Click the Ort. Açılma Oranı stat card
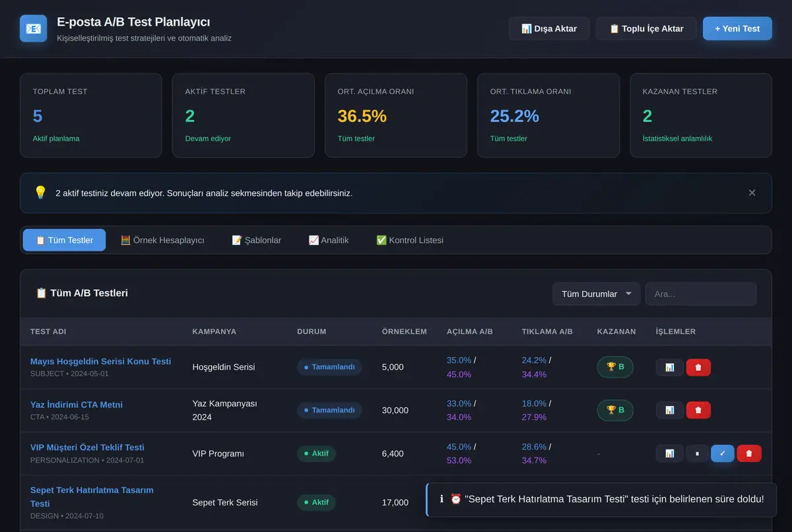Viewport: 792px width, 532px height. pos(396,116)
